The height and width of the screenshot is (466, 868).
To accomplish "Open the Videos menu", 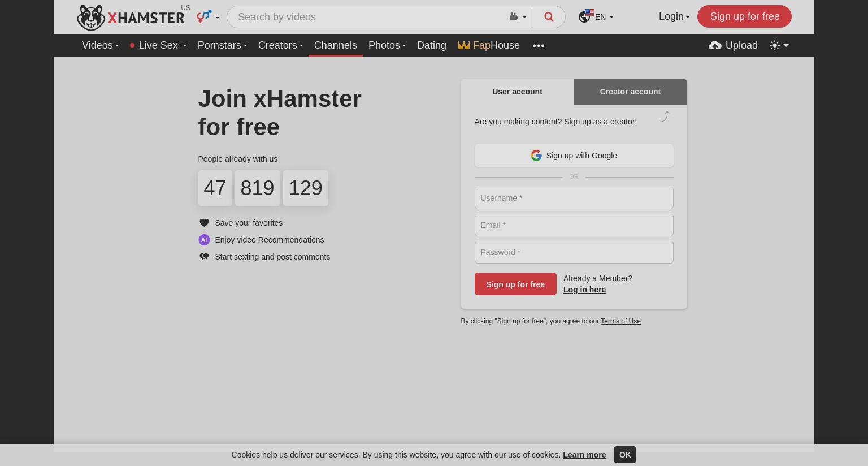I will click(x=100, y=45).
